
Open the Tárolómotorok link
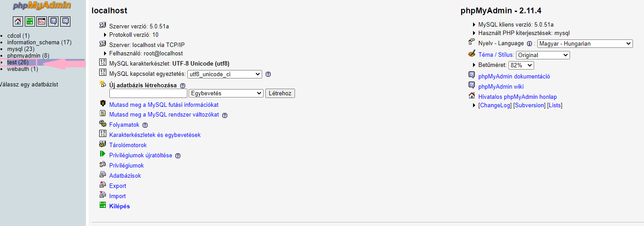coord(128,145)
